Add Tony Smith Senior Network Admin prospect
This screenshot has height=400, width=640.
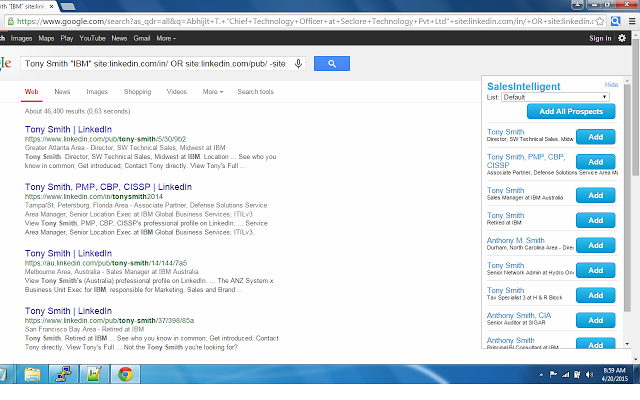596,270
